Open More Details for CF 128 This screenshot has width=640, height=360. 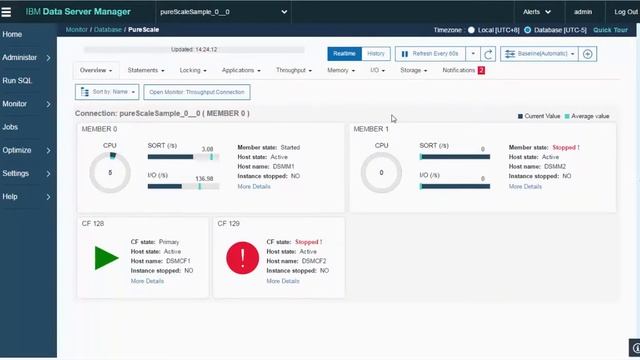coord(147,281)
